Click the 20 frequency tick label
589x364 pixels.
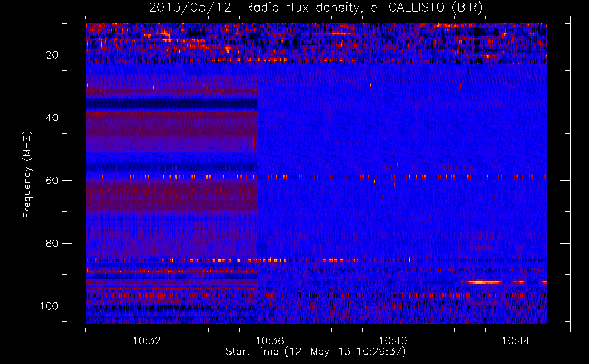[52, 55]
